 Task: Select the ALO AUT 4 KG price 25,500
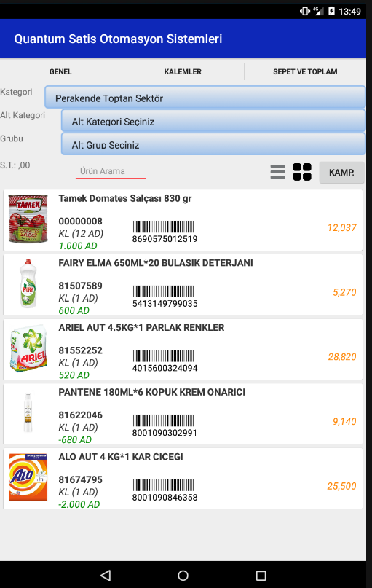pyautogui.click(x=341, y=486)
